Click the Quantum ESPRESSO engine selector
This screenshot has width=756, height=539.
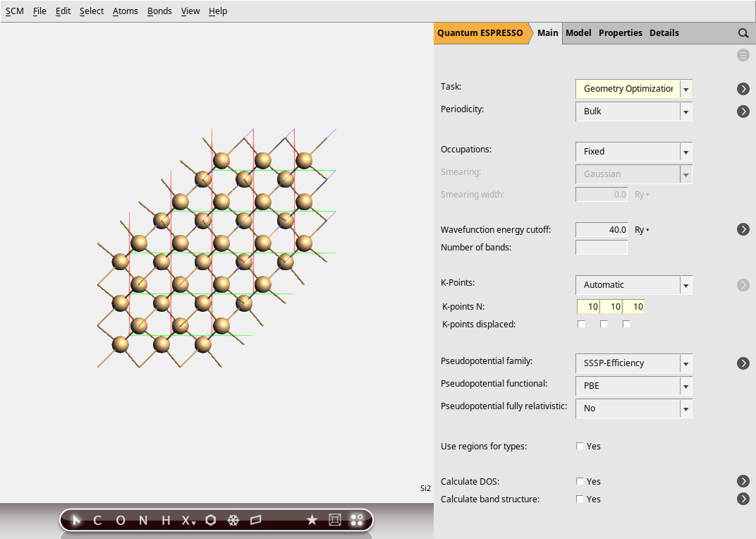pyautogui.click(x=480, y=33)
